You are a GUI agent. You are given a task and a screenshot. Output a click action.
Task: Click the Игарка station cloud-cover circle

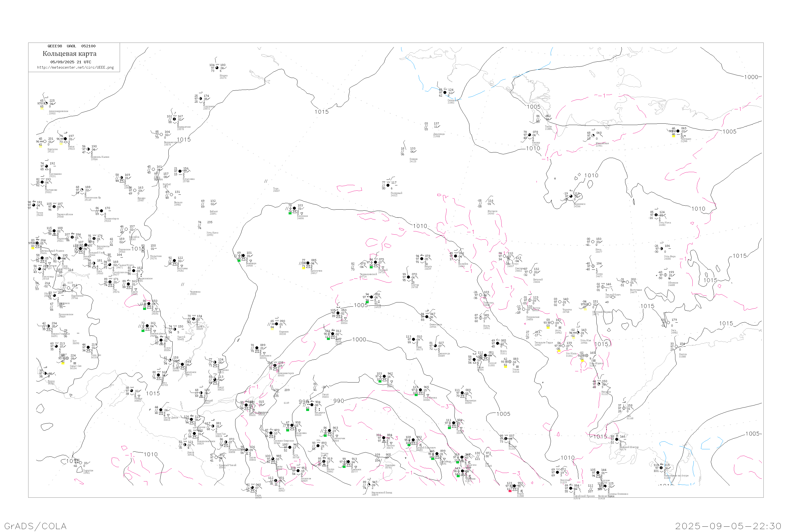coord(217,68)
